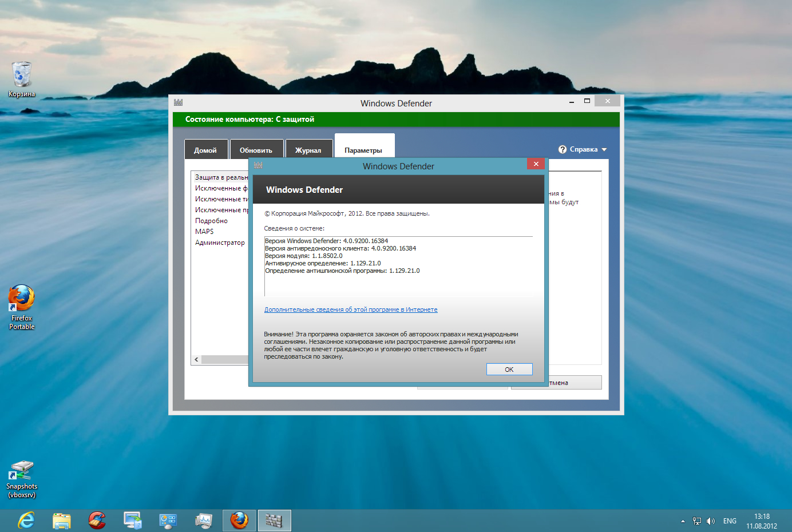Close the main Windows Defender window
Viewport: 792px width, 532px height.
(x=607, y=101)
